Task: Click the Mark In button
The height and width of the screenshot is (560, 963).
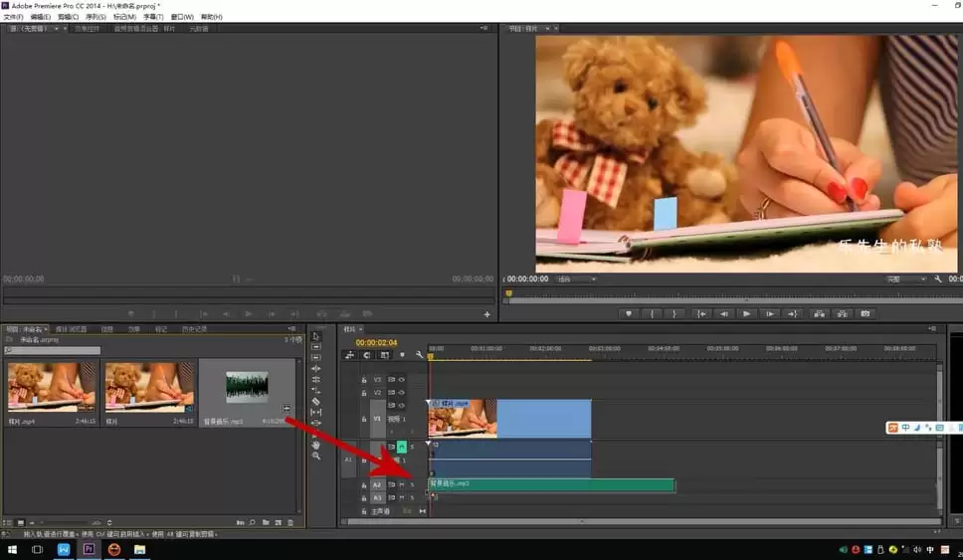Action: [652, 314]
